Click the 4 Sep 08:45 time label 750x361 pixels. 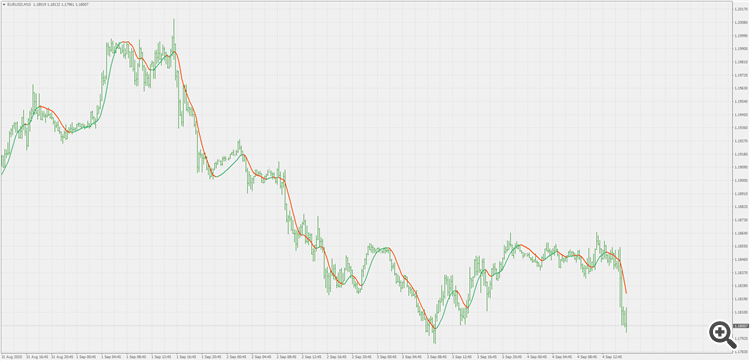(x=587, y=357)
